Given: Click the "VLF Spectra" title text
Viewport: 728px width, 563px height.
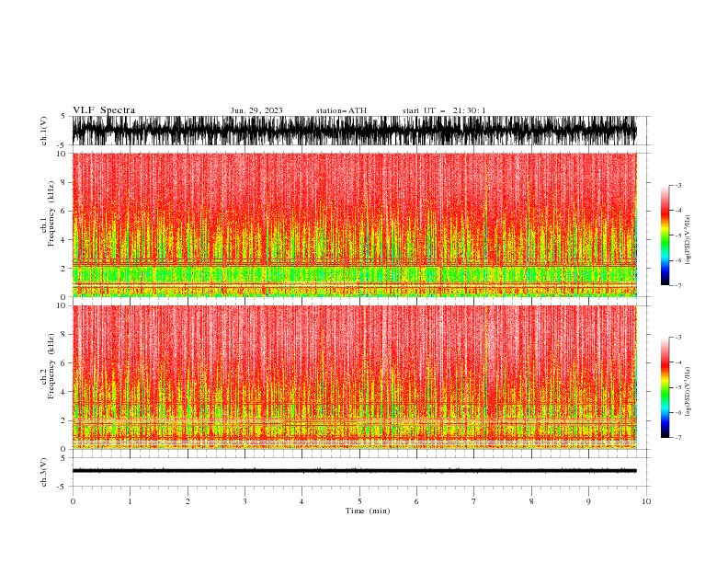Looking at the screenshot, I should pyautogui.click(x=104, y=110).
